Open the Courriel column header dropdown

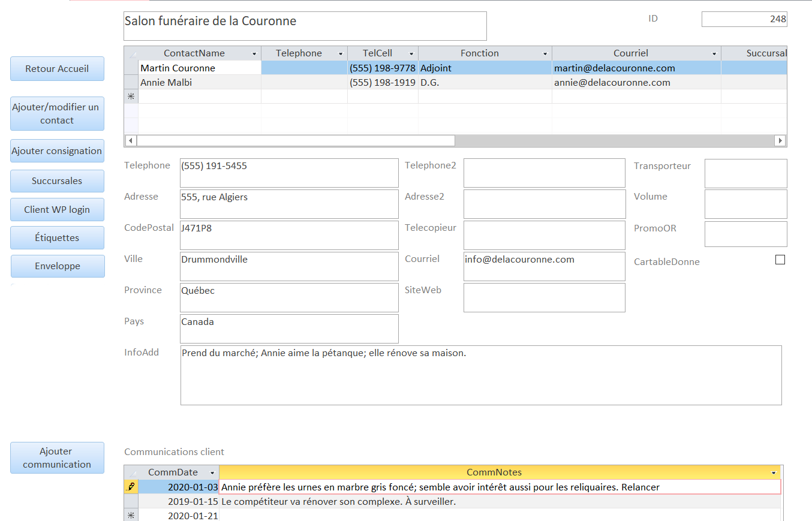[714, 54]
